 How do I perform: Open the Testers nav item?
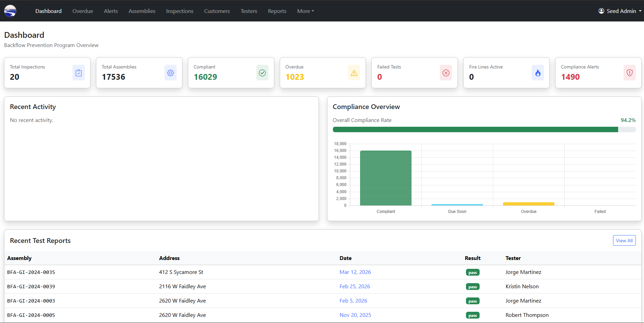click(249, 11)
